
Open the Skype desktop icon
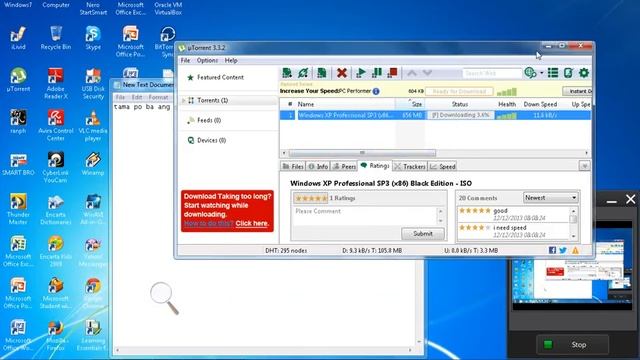click(x=93, y=38)
